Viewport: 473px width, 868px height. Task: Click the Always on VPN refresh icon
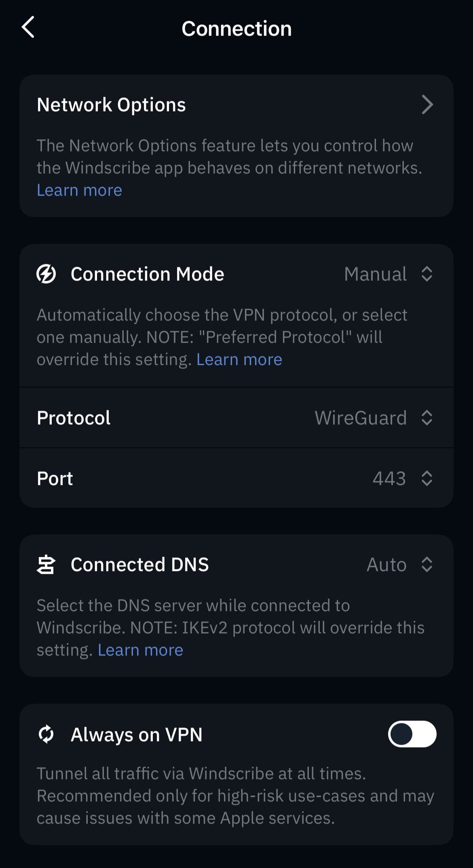click(46, 734)
